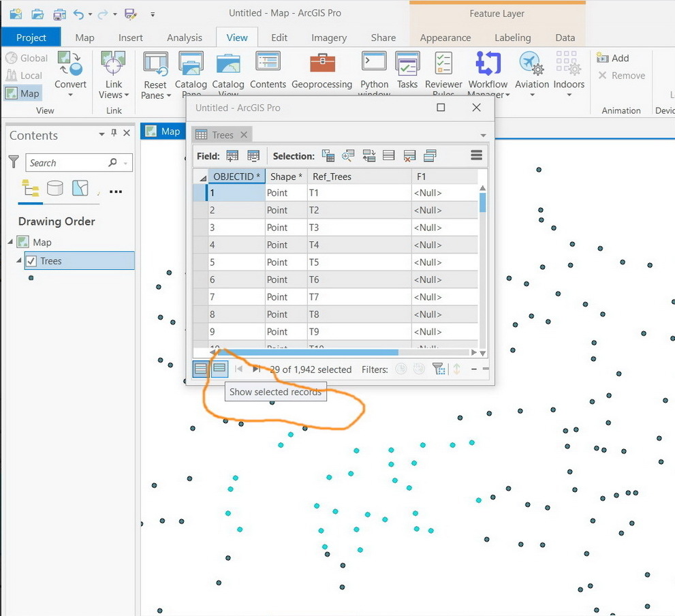Select the Trees attribute table tab
The width and height of the screenshot is (675, 616).
point(221,135)
